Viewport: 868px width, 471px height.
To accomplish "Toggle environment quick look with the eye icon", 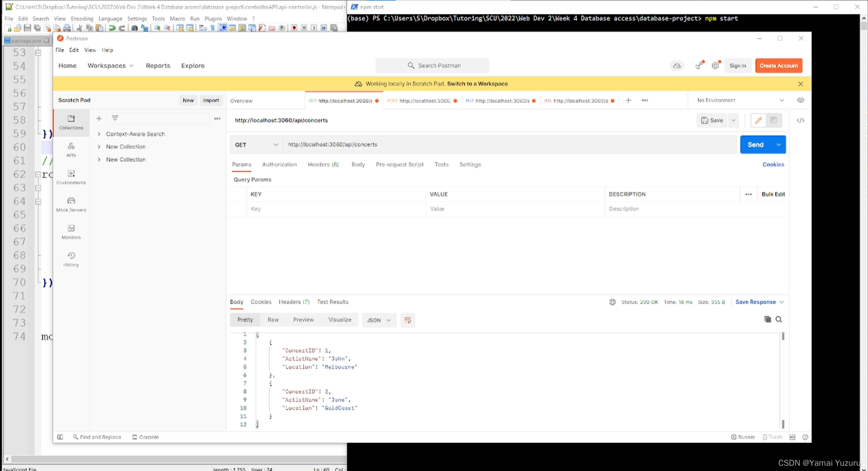I will [x=800, y=100].
